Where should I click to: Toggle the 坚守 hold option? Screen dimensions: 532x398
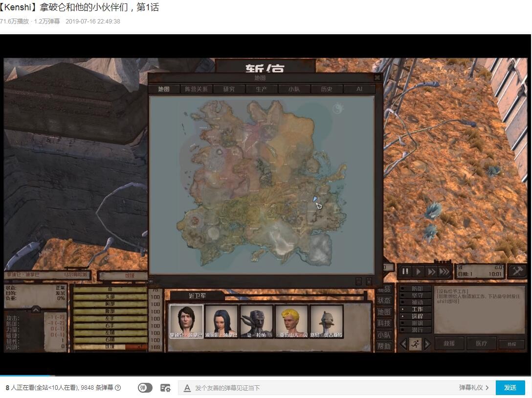(415, 295)
